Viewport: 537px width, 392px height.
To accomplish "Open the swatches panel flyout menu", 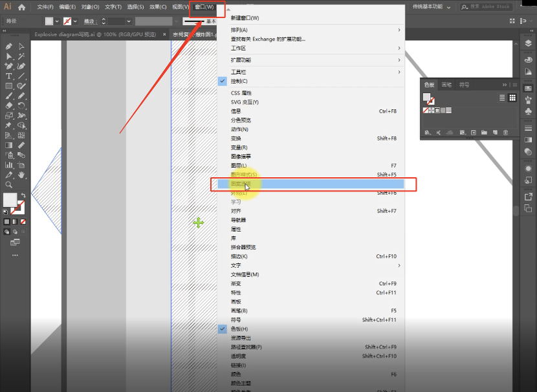I will (515, 85).
